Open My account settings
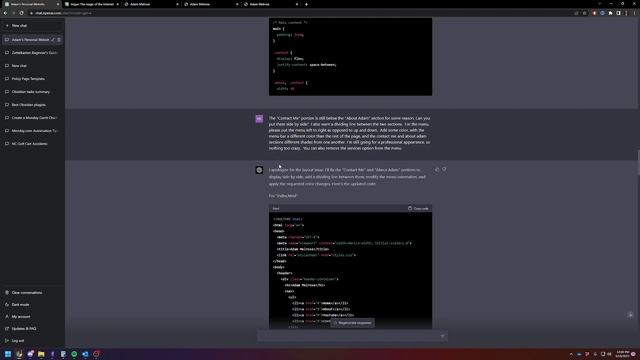Image resolution: width=640 pixels, height=360 pixels. 32,316
